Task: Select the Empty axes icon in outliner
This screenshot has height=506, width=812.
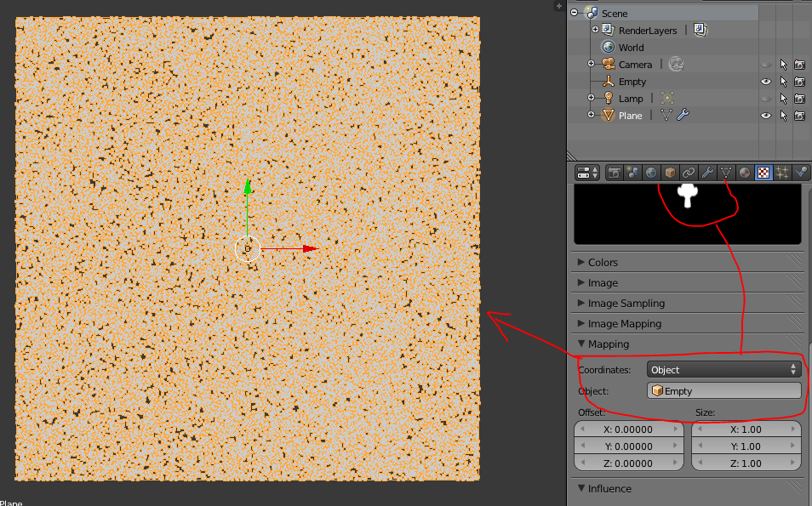Action: tap(608, 82)
